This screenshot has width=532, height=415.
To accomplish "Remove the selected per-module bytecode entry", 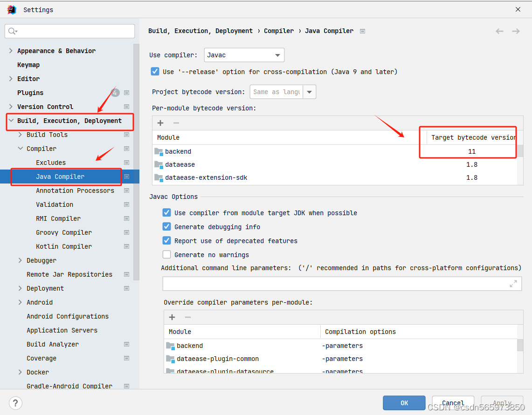I will 176,123.
